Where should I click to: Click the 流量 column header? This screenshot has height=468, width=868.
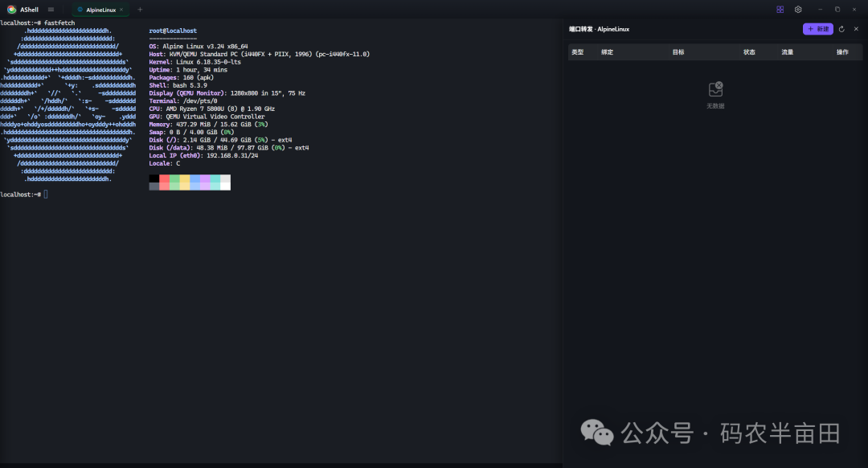coord(787,52)
